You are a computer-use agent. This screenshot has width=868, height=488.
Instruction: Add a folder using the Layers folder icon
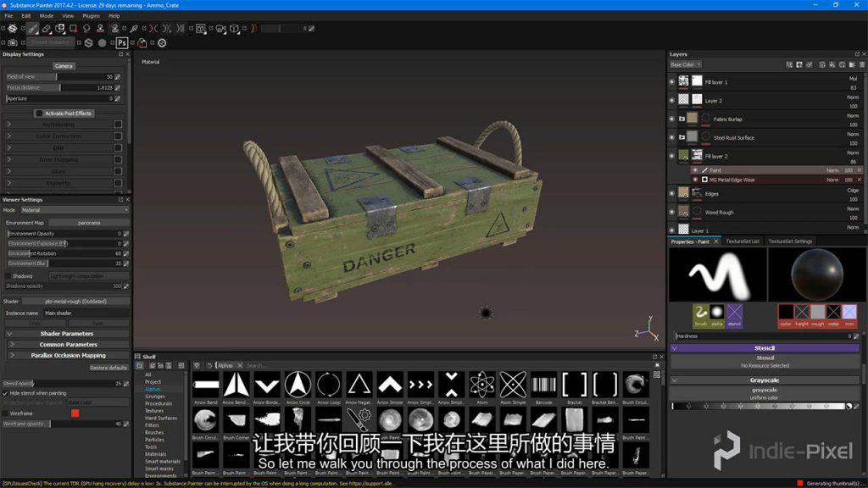pos(852,64)
